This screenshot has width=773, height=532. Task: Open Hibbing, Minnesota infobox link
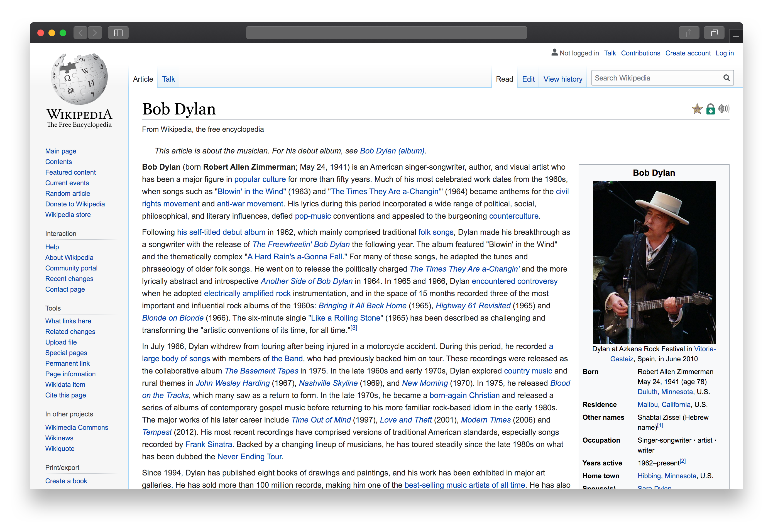pyautogui.click(x=667, y=476)
